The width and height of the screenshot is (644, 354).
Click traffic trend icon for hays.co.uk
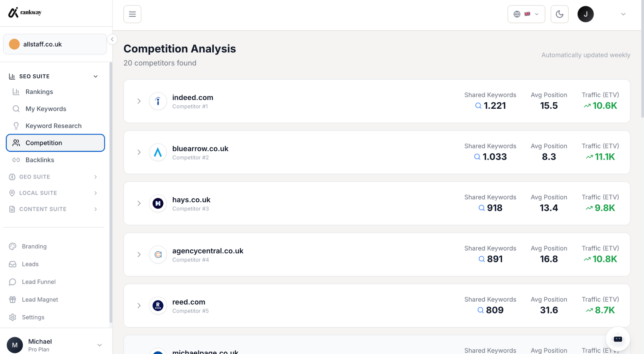(x=589, y=208)
